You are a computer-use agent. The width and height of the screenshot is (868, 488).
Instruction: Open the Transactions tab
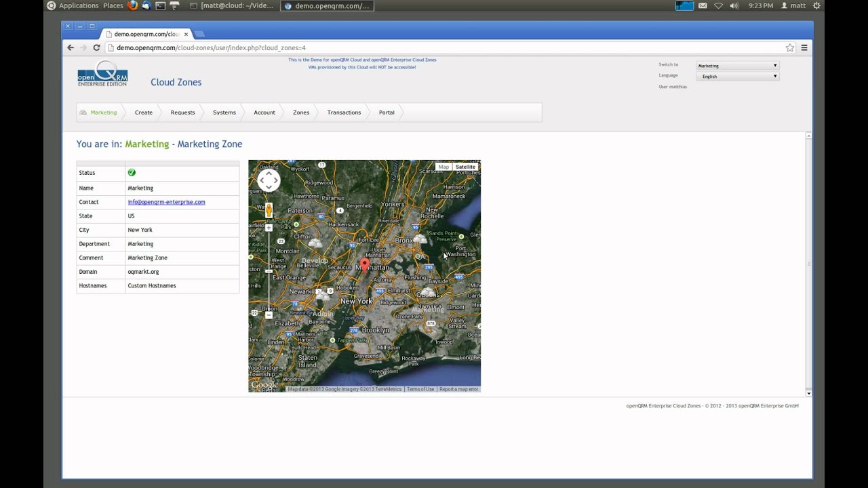pyautogui.click(x=344, y=113)
